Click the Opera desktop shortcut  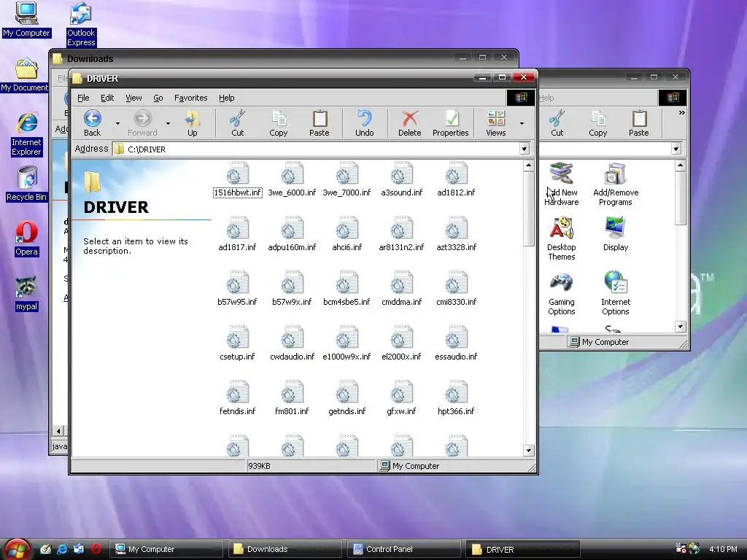26,239
